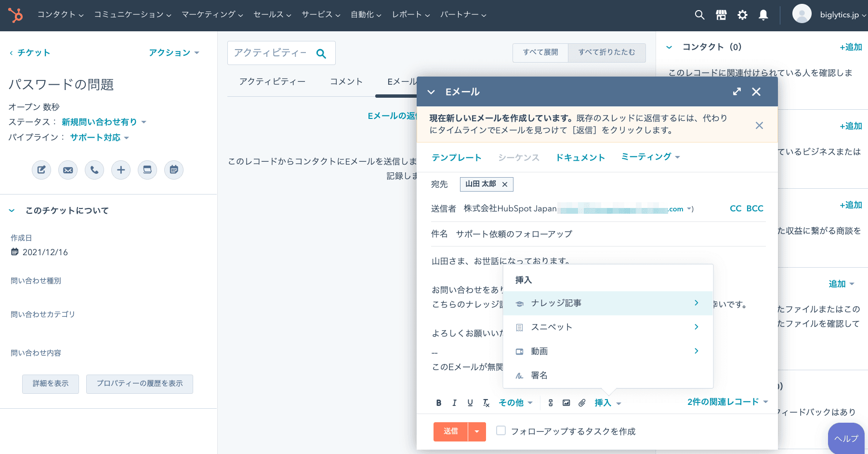Collapse the このチケットについて section
This screenshot has height=454, width=868.
12,211
